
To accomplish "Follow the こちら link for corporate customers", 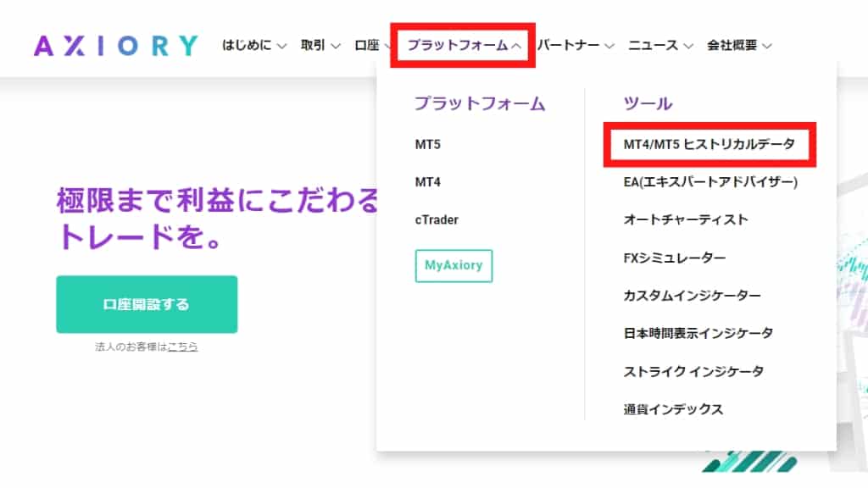I will 183,347.
